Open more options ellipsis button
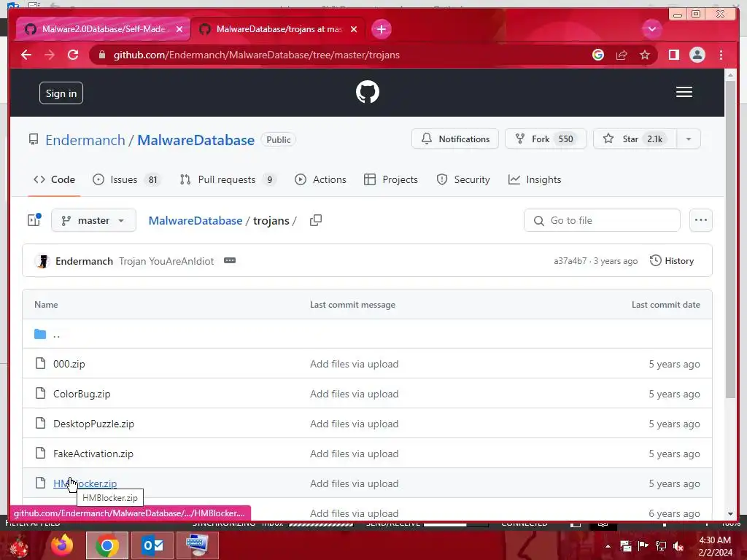The height and width of the screenshot is (560, 747). [701, 220]
